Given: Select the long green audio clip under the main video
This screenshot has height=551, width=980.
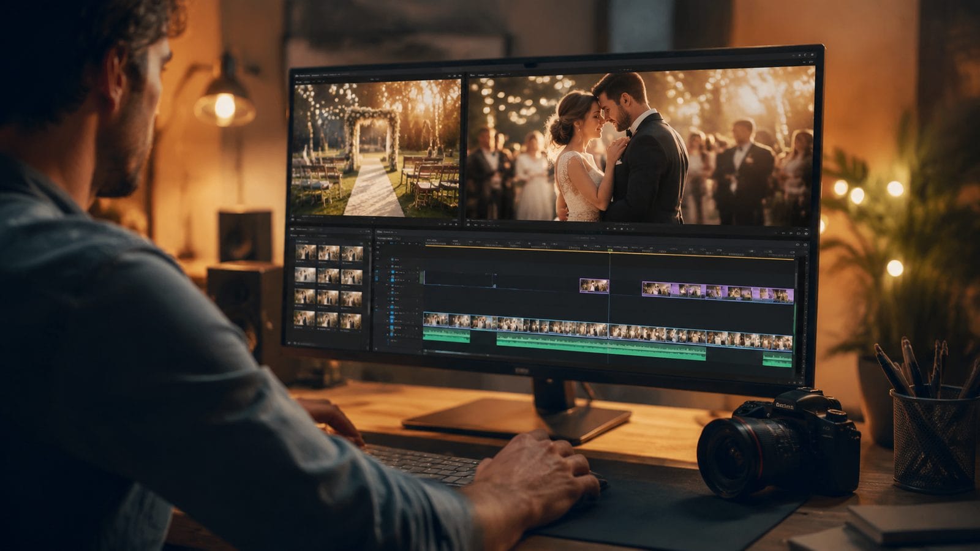Looking at the screenshot, I should coord(601,347).
